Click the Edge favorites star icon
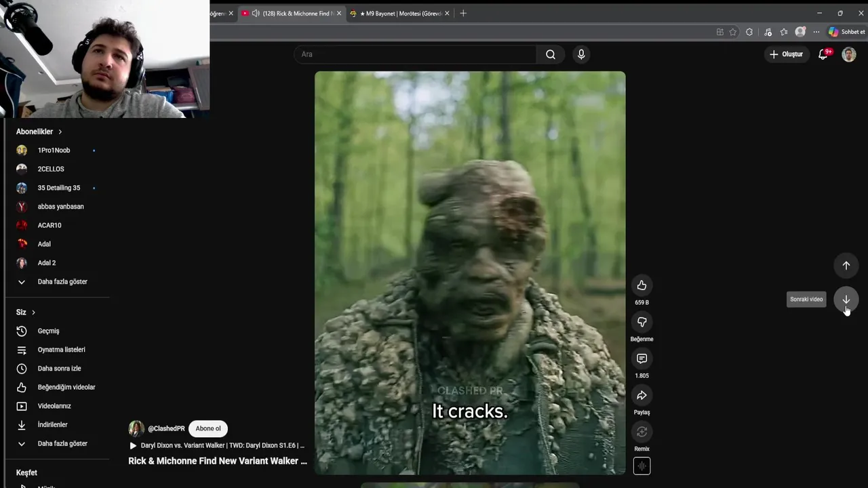868x488 pixels. click(733, 32)
